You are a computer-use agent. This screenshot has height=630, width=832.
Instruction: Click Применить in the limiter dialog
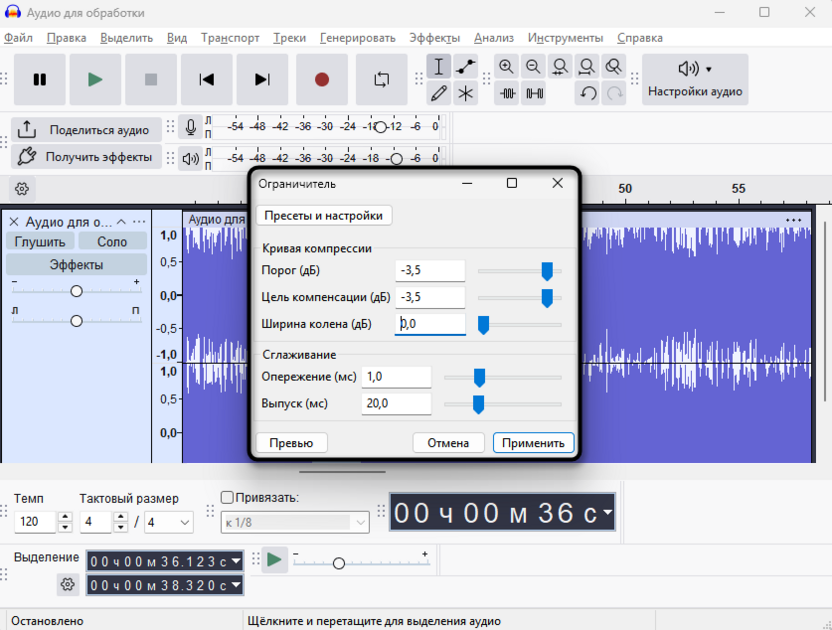pos(533,442)
